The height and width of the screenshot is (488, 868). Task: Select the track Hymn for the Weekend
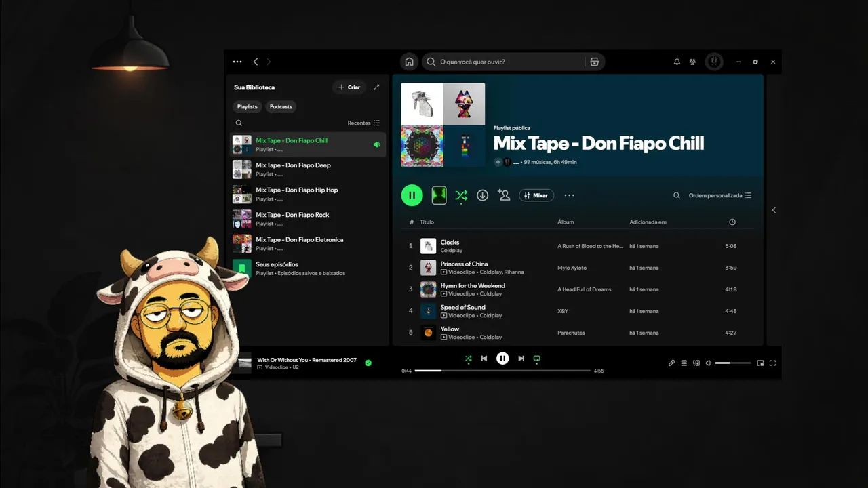point(473,285)
